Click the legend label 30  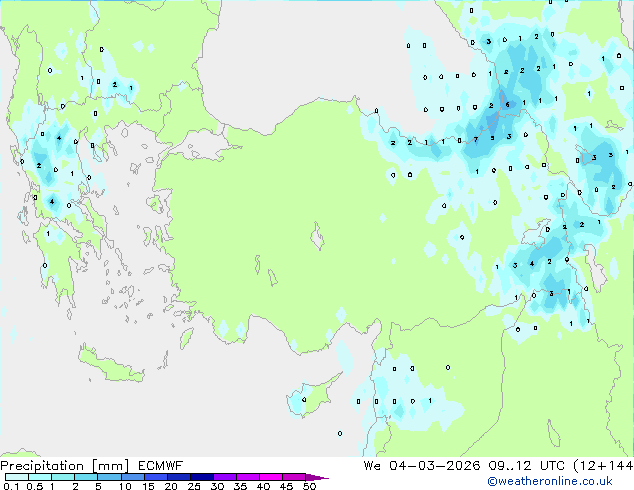(217, 486)
